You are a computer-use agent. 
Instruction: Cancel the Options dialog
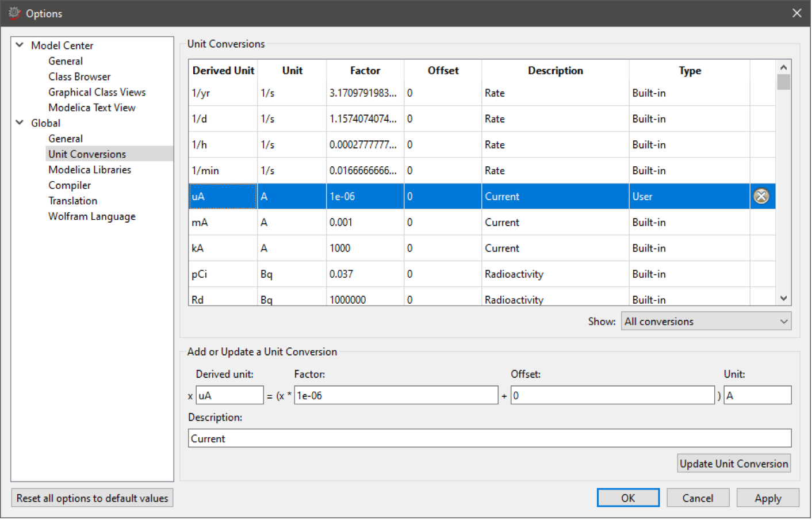click(698, 499)
